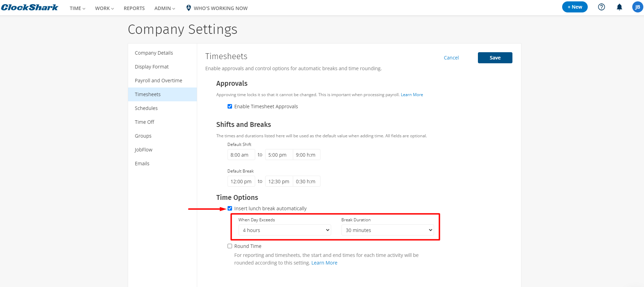Select Display Format settings tab
Screen dimensions: 644x287
[162, 67]
